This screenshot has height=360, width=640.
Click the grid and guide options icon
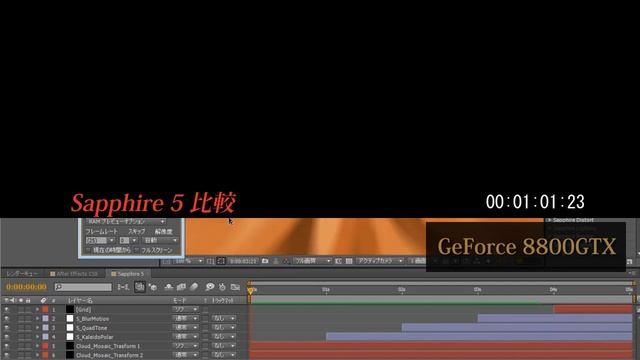[210, 261]
